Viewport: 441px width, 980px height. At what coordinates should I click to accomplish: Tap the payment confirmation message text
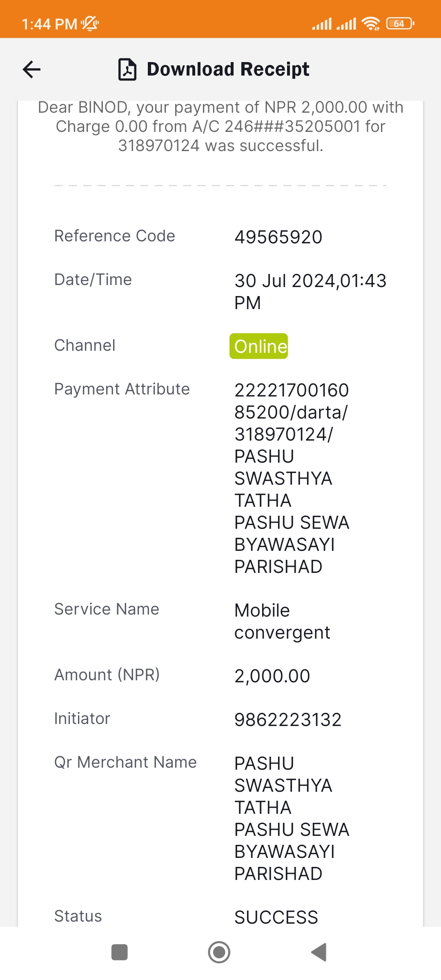220,127
